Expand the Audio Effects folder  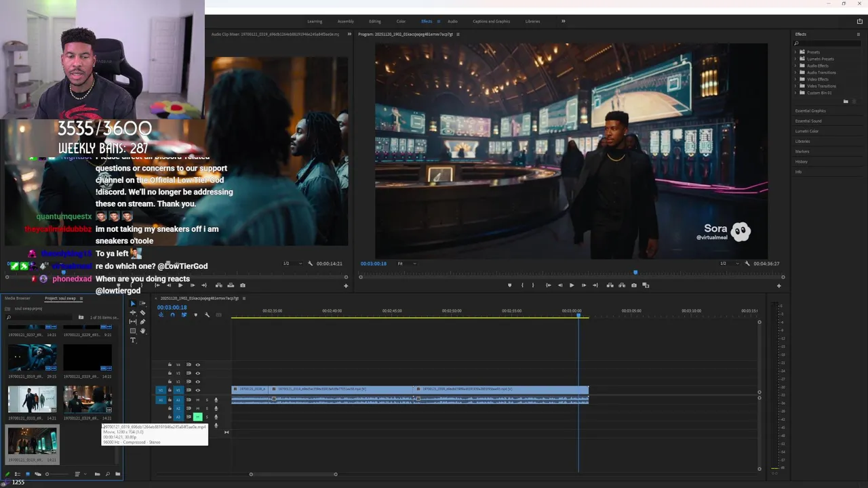click(x=795, y=66)
